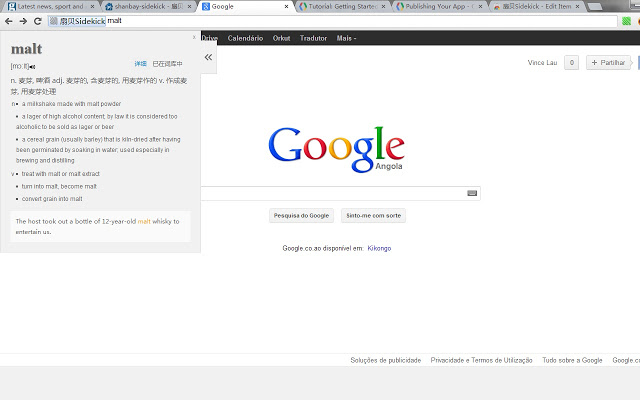The height and width of the screenshot is (400, 640).
Task: Click the highlighted 'malt' in example sentence
Action: click(144, 221)
